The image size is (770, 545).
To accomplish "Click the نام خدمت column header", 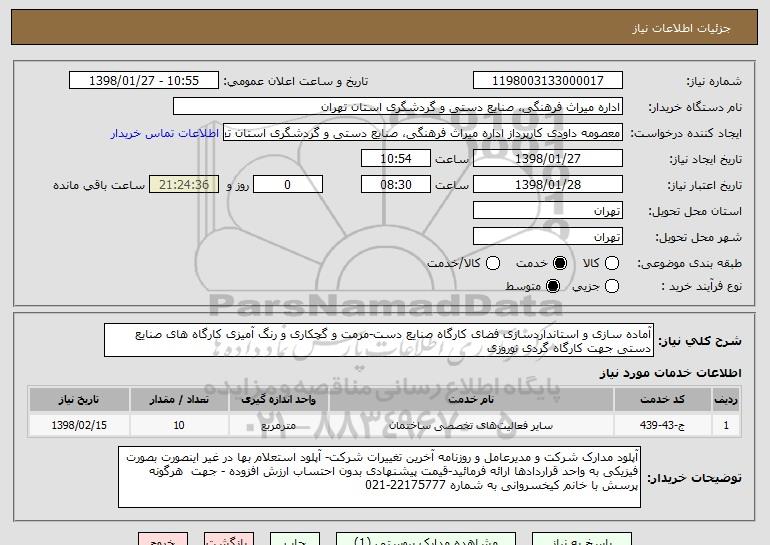I will [x=471, y=400].
